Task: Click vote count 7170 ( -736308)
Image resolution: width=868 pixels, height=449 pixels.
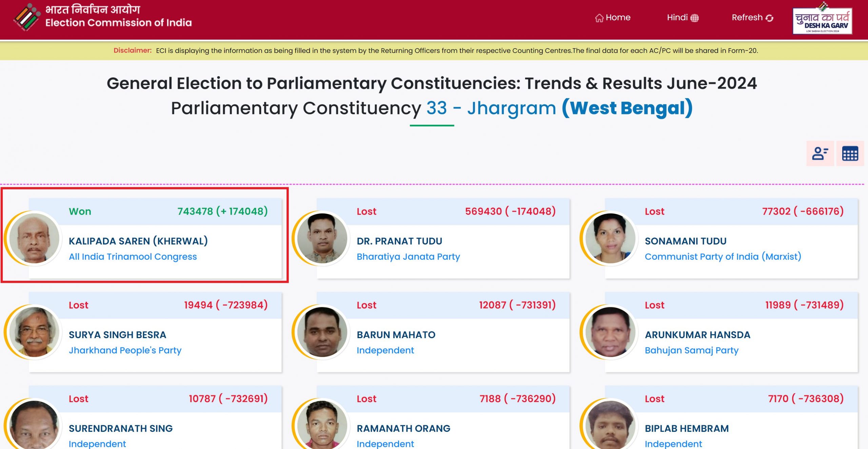Action: (806, 398)
